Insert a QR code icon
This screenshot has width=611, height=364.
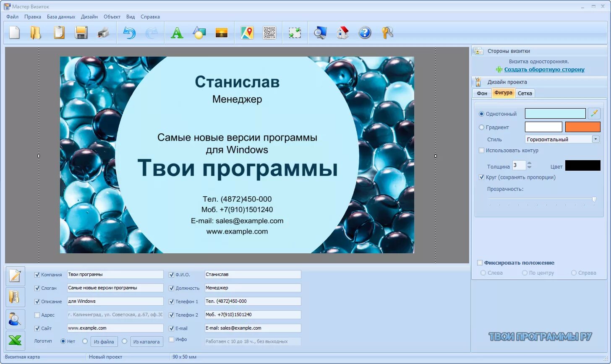(x=269, y=33)
